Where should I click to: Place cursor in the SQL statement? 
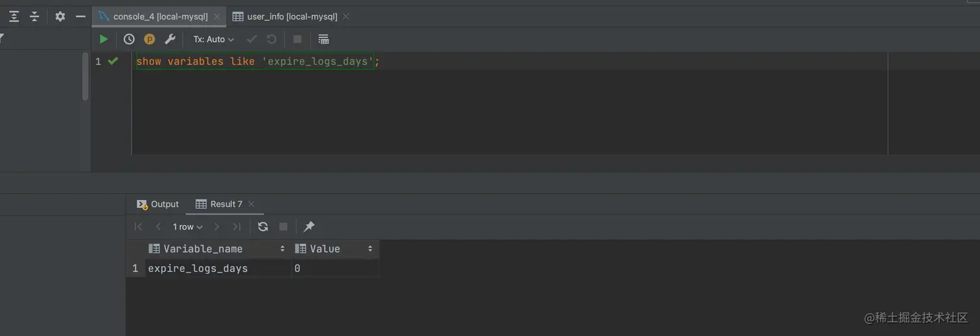(257, 62)
